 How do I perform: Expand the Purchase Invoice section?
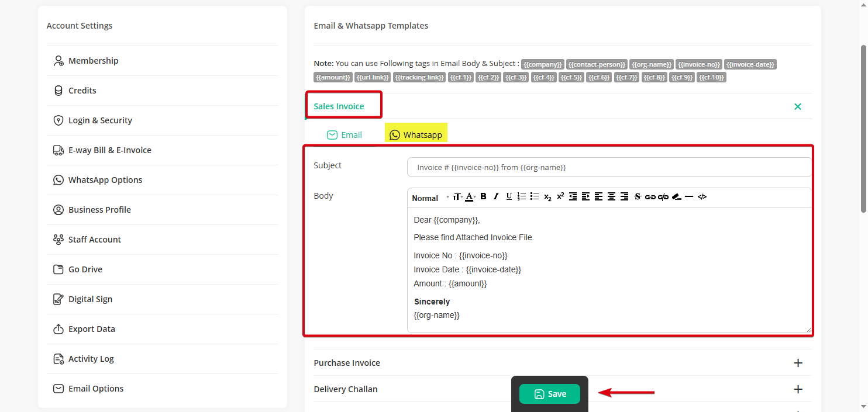click(798, 363)
